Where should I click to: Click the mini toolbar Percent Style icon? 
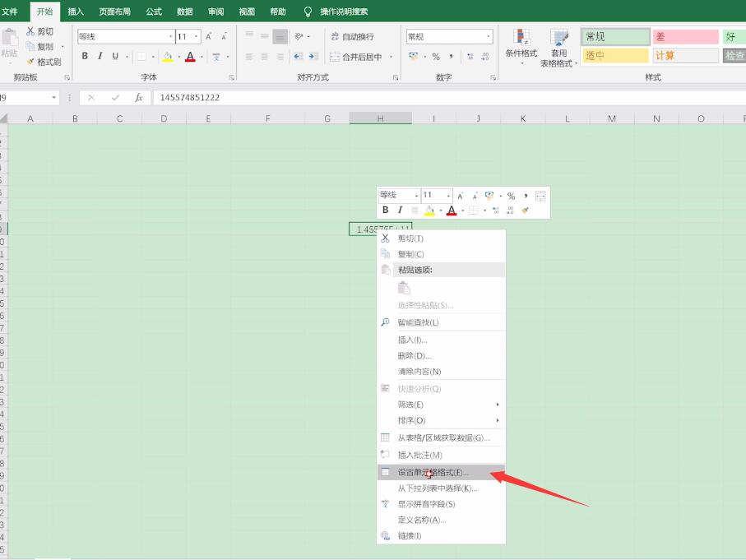[511, 196]
